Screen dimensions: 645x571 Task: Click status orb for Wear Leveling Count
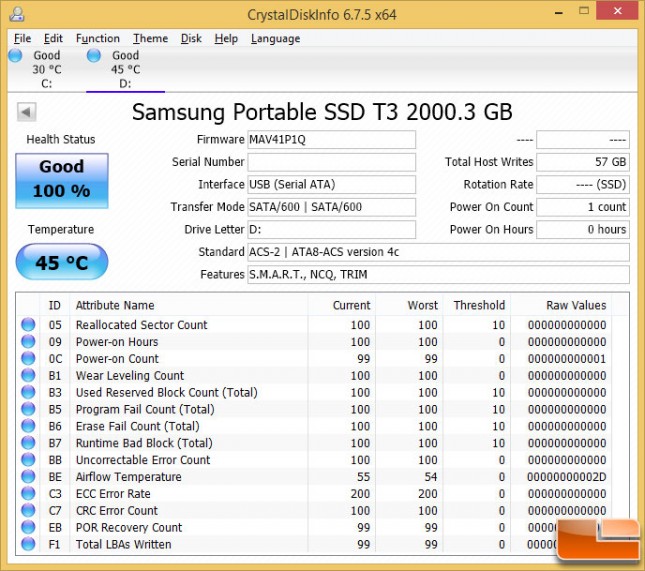tap(28, 375)
